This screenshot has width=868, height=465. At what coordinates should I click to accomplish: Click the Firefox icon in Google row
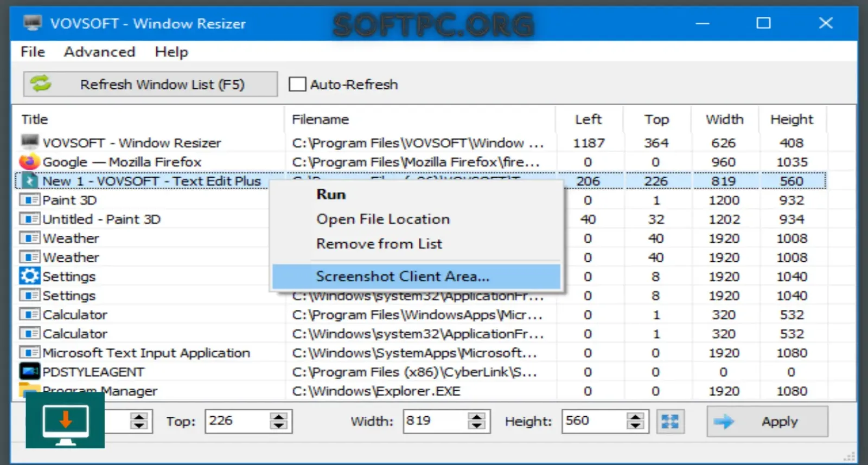[x=29, y=162]
